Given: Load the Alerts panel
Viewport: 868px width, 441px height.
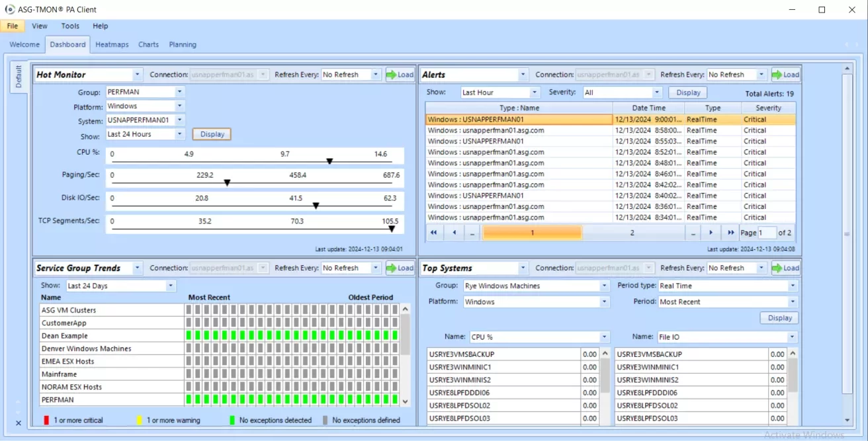Looking at the screenshot, I should [x=786, y=75].
